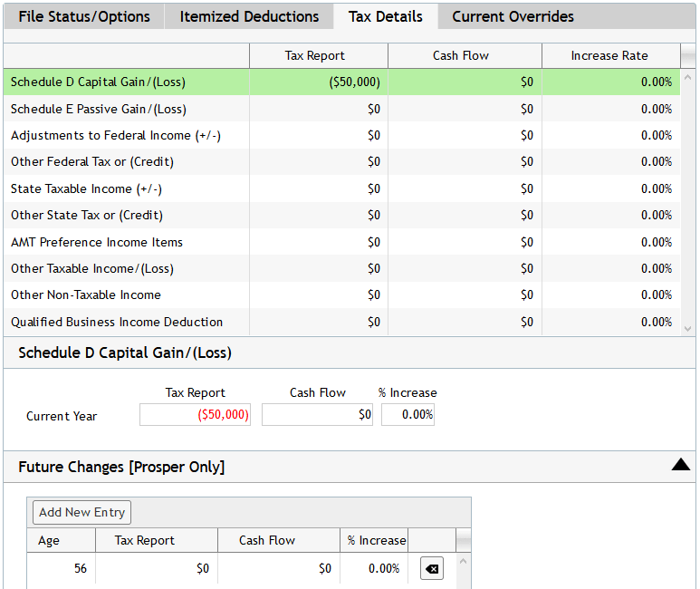Click the Current Year Cash Flow field
Viewport: 700px width, 589px height.
coord(318,415)
